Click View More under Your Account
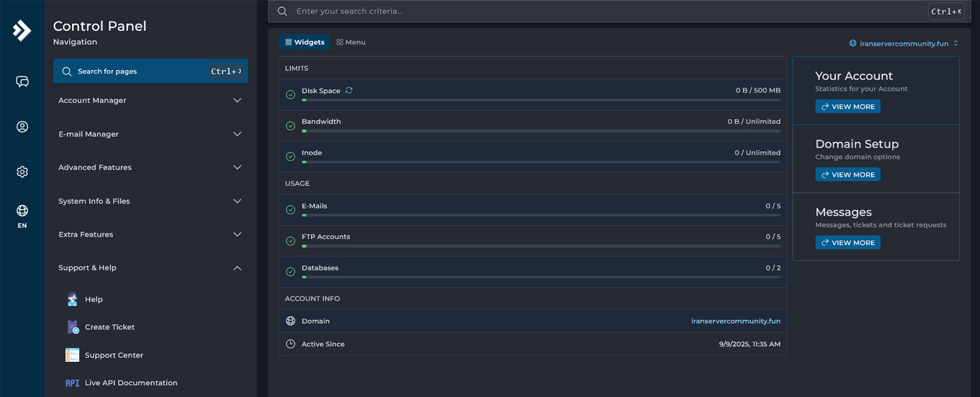 tap(848, 106)
